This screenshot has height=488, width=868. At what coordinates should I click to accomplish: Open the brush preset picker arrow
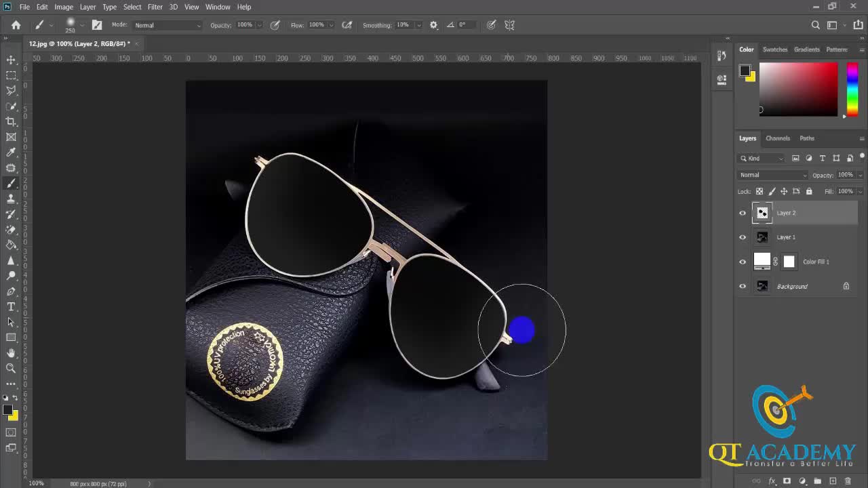tap(82, 25)
